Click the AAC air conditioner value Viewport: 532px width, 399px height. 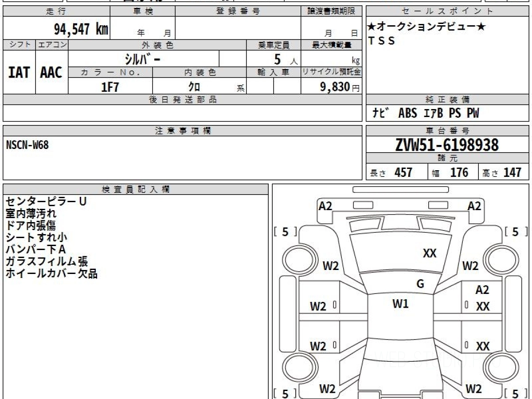tap(51, 73)
